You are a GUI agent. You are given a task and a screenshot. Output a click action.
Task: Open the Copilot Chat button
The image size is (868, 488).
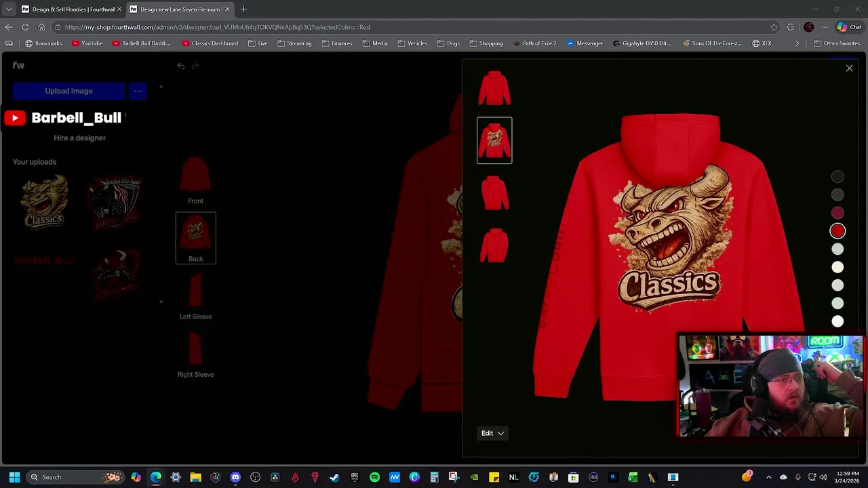849,27
